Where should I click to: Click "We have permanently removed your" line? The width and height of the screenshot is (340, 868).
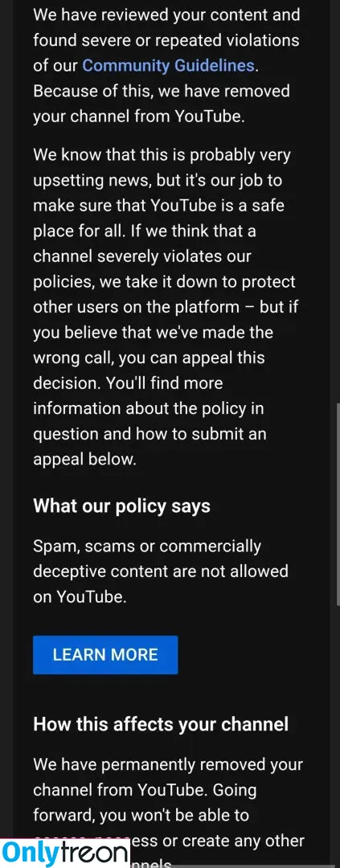tap(168, 764)
